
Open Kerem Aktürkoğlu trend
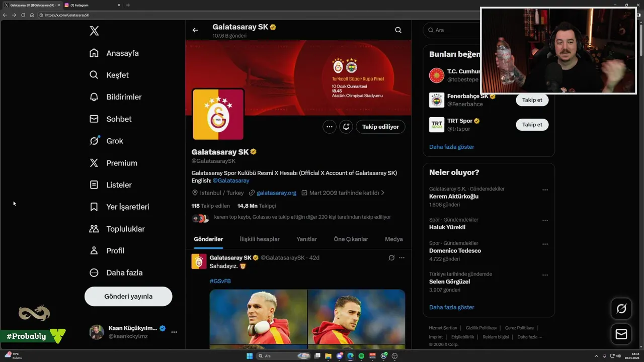(x=454, y=197)
